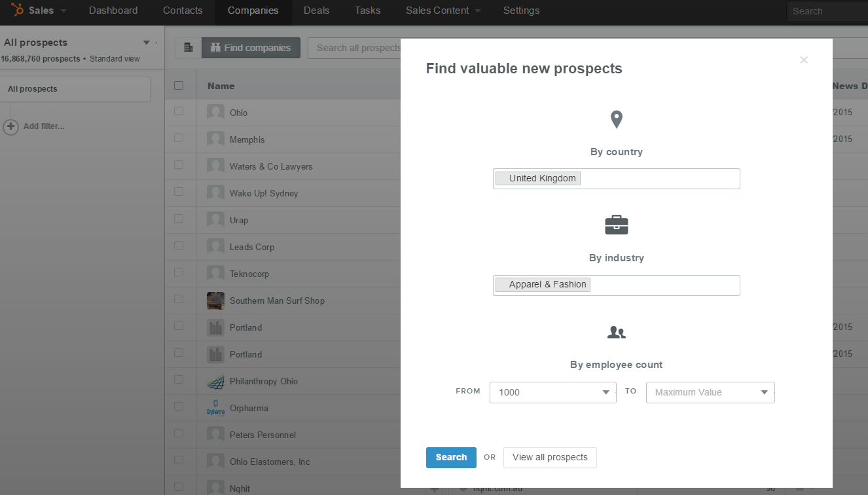Open the Sales Content menu
This screenshot has width=868, height=495.
pyautogui.click(x=443, y=10)
